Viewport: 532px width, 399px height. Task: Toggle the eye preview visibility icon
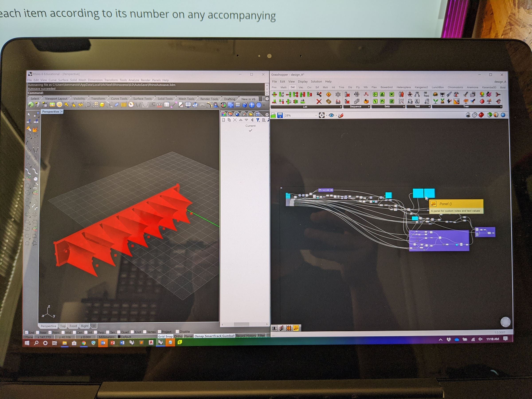[x=331, y=115]
